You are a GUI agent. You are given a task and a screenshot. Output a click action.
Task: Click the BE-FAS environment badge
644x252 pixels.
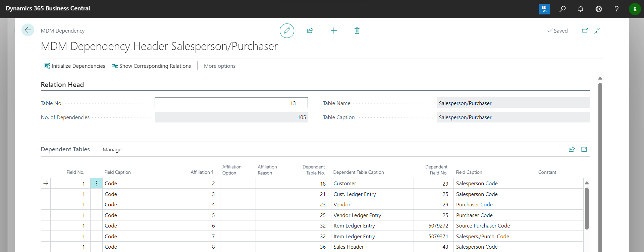pos(544,9)
